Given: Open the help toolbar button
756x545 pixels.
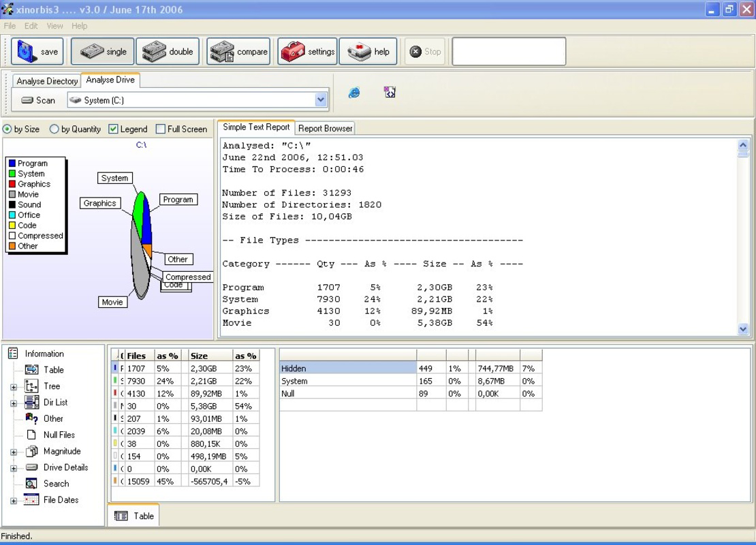Looking at the screenshot, I should tap(368, 51).
